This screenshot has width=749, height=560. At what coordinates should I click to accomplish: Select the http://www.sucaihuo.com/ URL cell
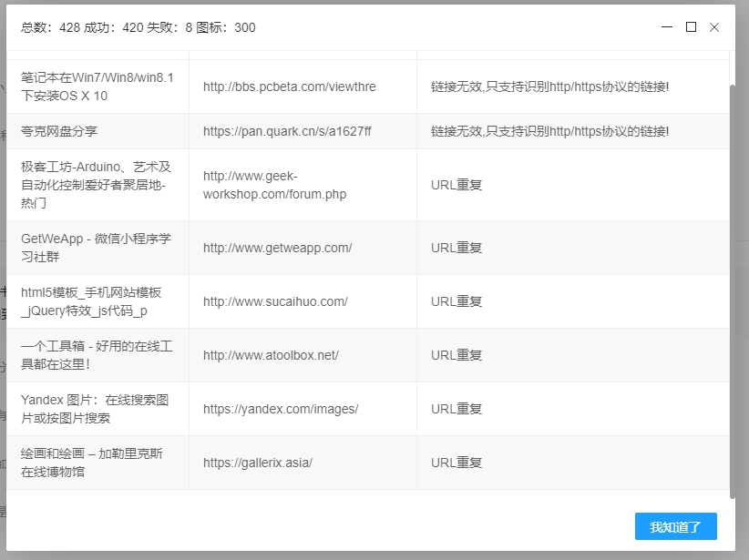(x=303, y=301)
